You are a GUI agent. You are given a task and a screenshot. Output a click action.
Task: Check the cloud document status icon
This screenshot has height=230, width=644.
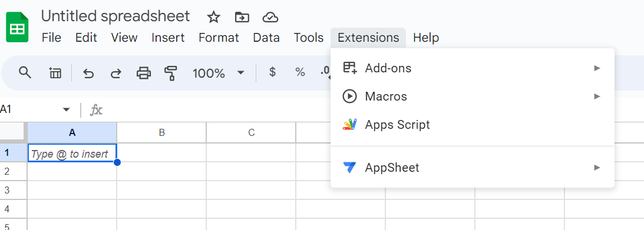[x=270, y=17]
